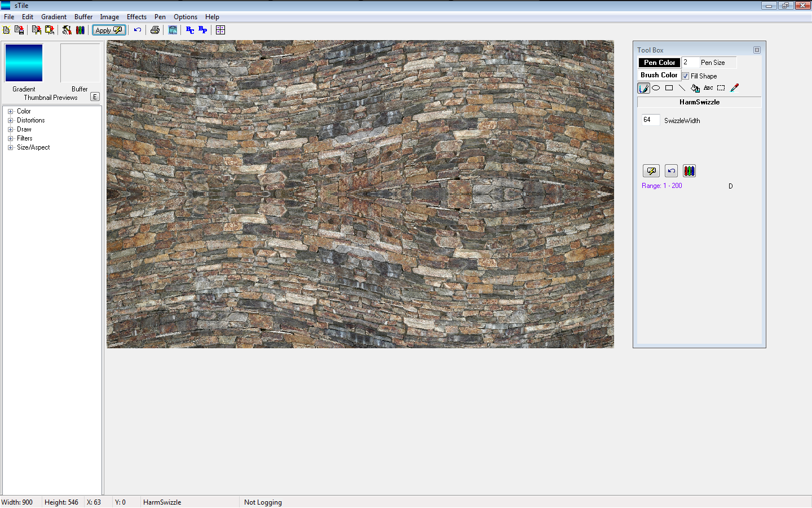Select the Abc text tool

pyautogui.click(x=708, y=88)
